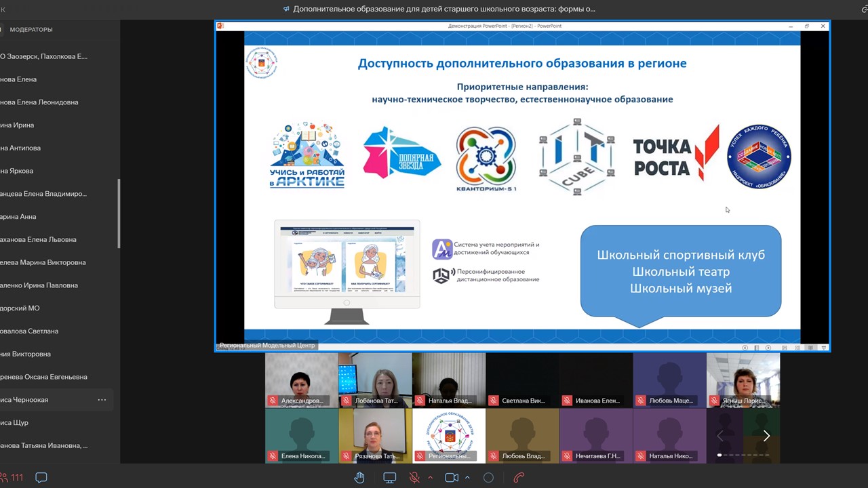The image size is (868, 488).
Task: Select the Региональный logo video tile
Action: click(449, 436)
